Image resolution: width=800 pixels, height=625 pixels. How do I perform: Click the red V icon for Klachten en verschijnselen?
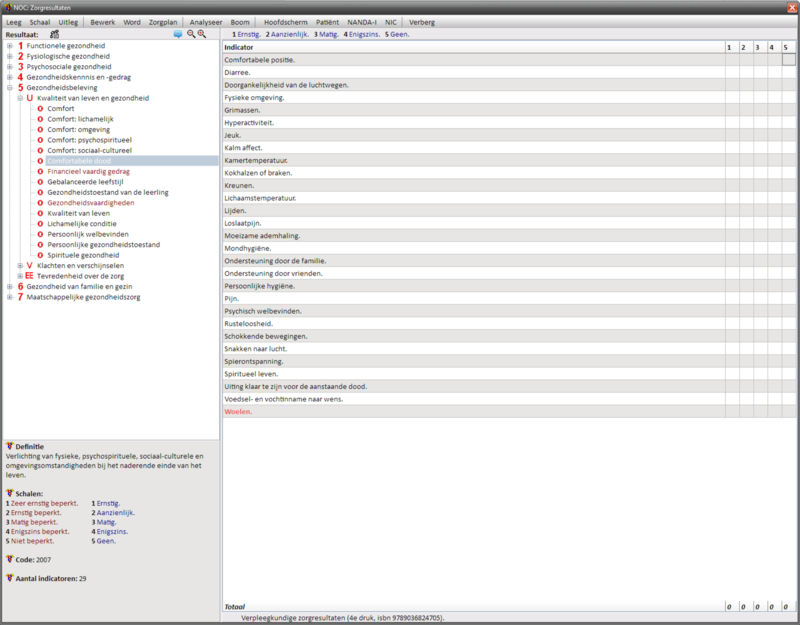(29, 266)
